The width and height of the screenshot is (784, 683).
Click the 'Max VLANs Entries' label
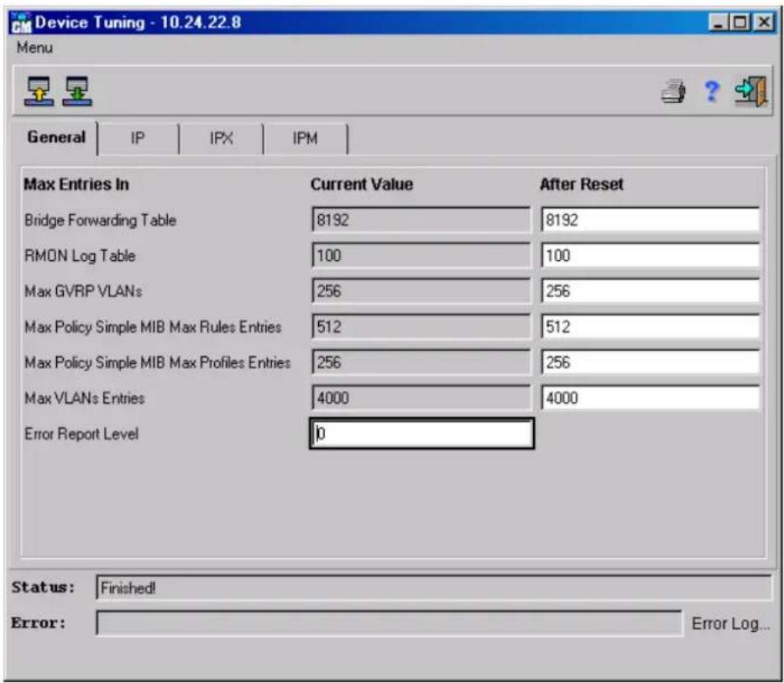pos(85,399)
